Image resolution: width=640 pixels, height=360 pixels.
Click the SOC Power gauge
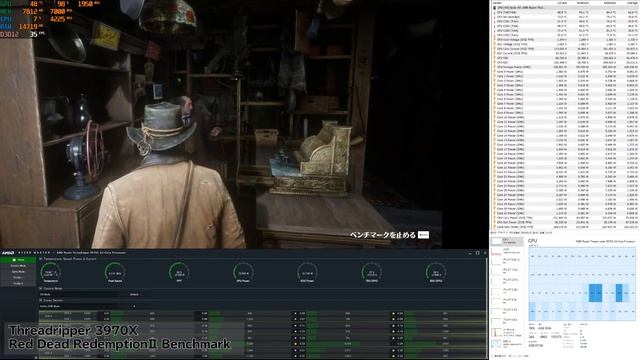(x=307, y=272)
